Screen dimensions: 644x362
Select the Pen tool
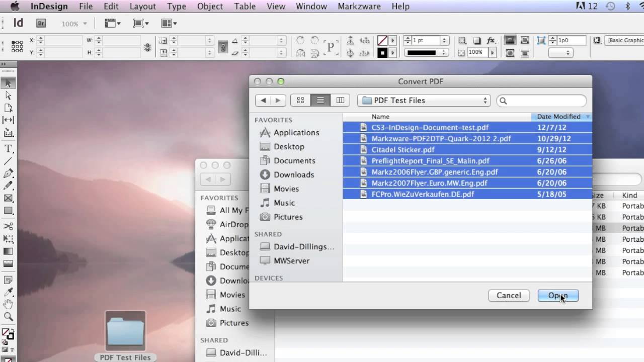click(8, 173)
